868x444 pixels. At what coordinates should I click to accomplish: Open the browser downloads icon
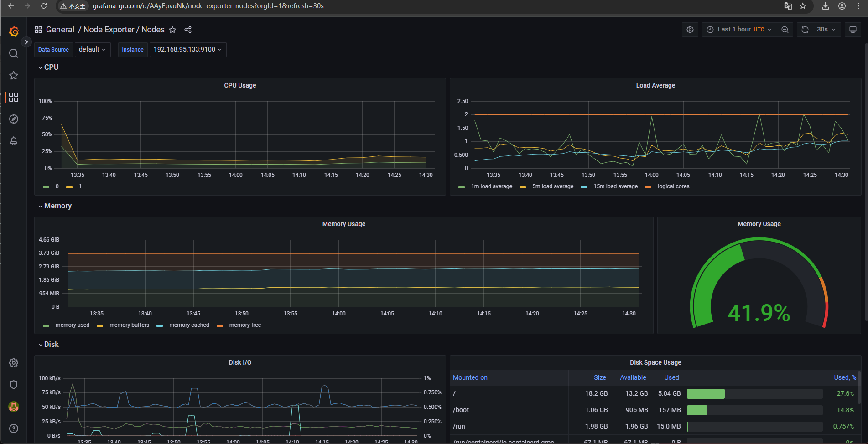[826, 6]
